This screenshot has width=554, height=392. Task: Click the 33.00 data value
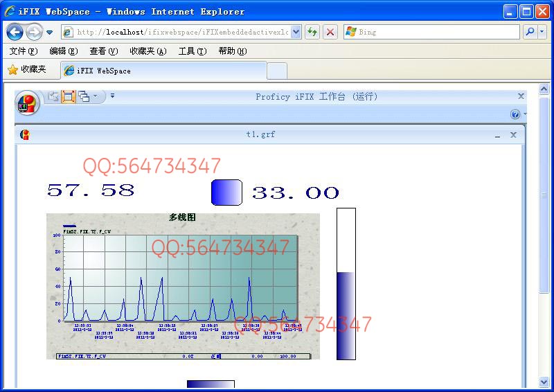[296, 193]
